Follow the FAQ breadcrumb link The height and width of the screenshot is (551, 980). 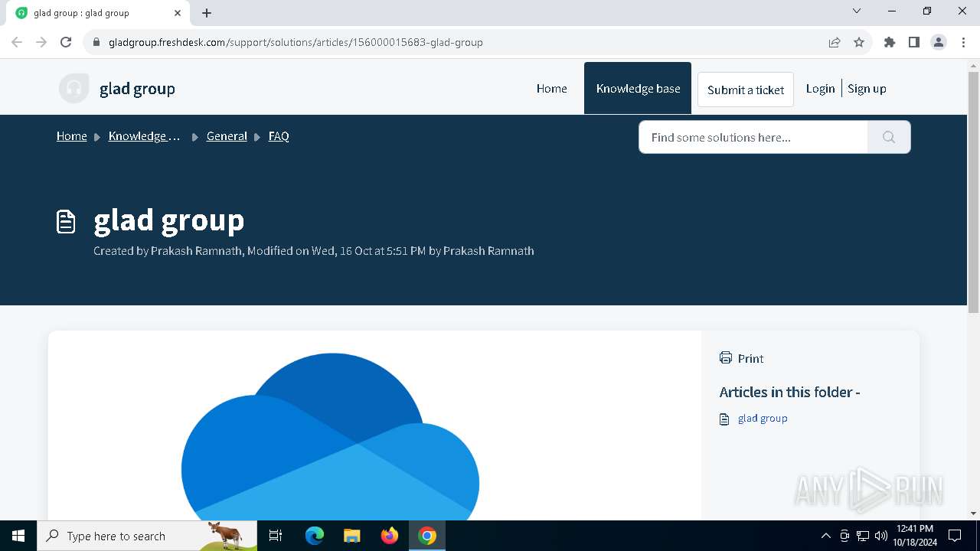[x=279, y=136]
